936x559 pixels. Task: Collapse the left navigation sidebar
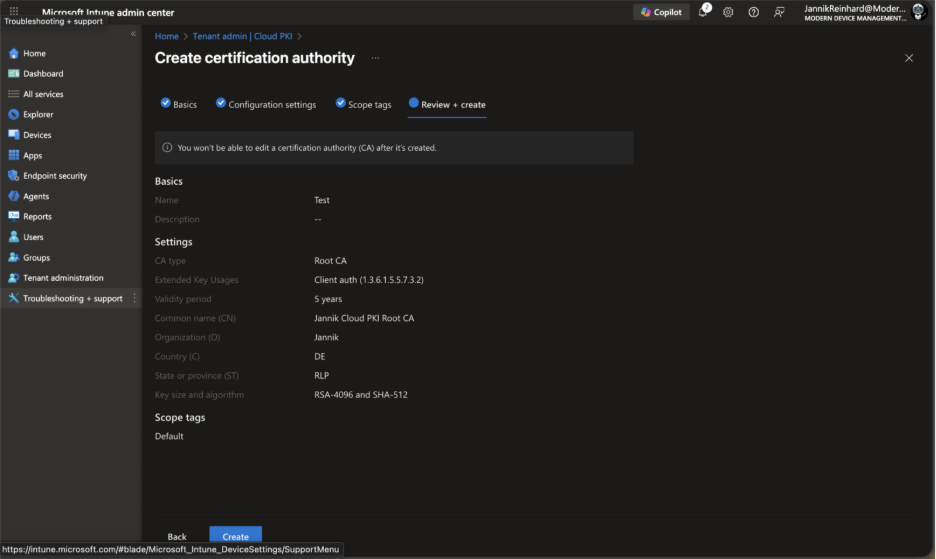[x=134, y=34]
